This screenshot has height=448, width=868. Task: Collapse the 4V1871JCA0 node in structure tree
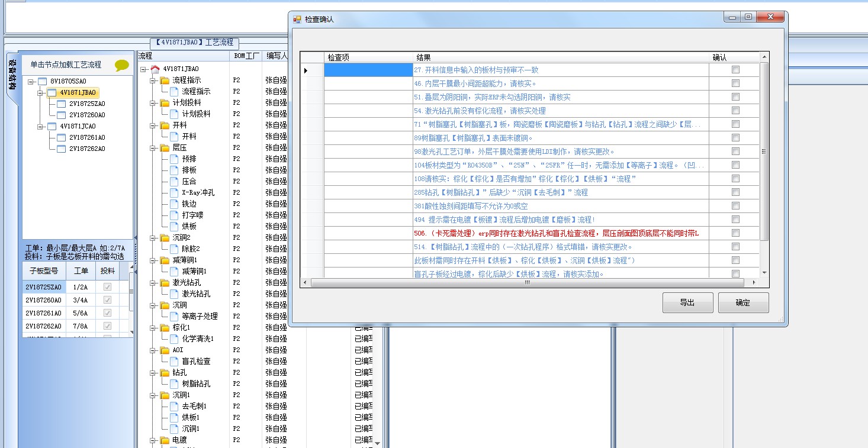pyautogui.click(x=40, y=126)
